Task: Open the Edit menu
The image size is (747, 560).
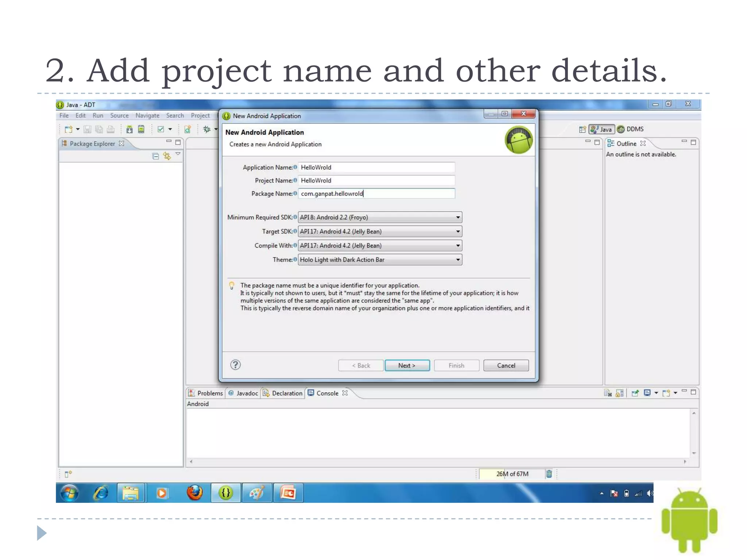Action: 81,116
